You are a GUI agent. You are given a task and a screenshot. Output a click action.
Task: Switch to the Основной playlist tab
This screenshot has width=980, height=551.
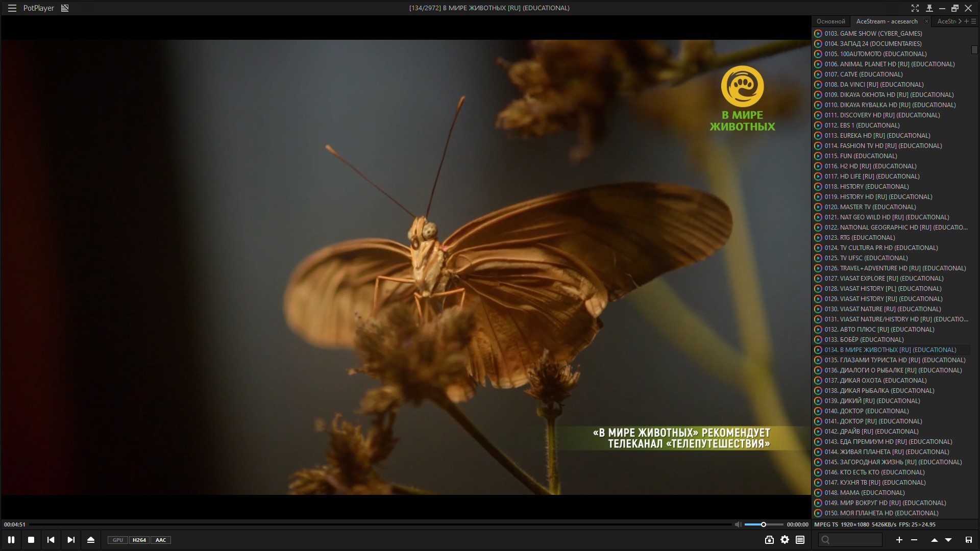[830, 21]
